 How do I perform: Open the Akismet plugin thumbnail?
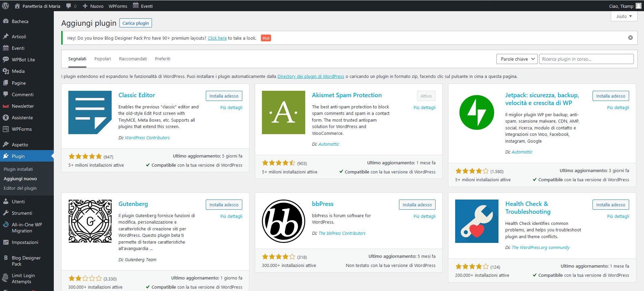coord(284,112)
